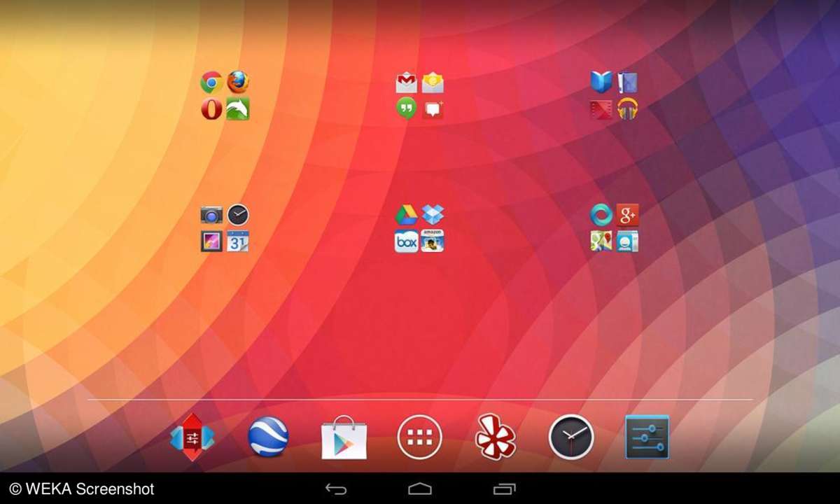The height and width of the screenshot is (504, 840).
Task: Tap the Back navigation button
Action: [336, 489]
